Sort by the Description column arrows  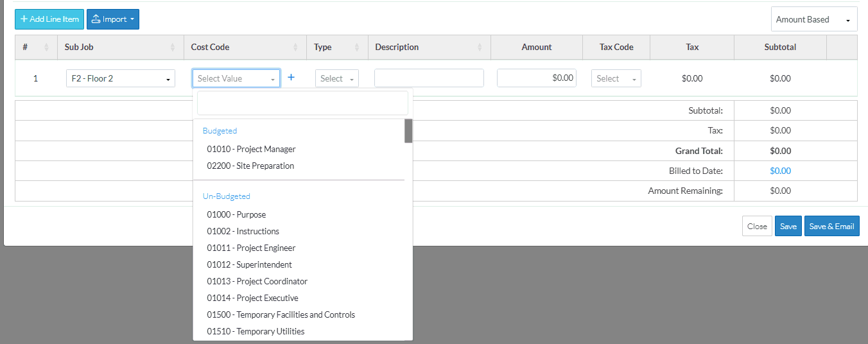[480, 47]
